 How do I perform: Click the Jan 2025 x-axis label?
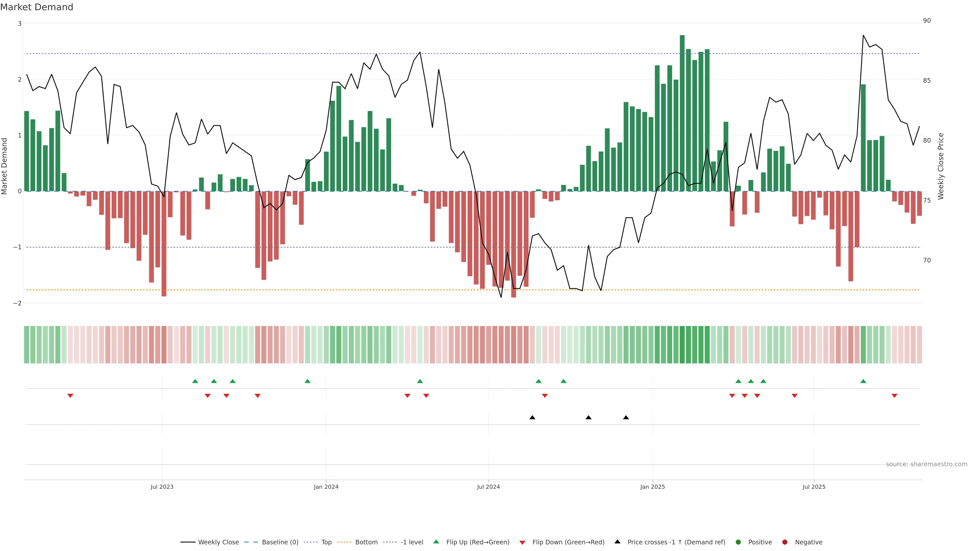(653, 487)
